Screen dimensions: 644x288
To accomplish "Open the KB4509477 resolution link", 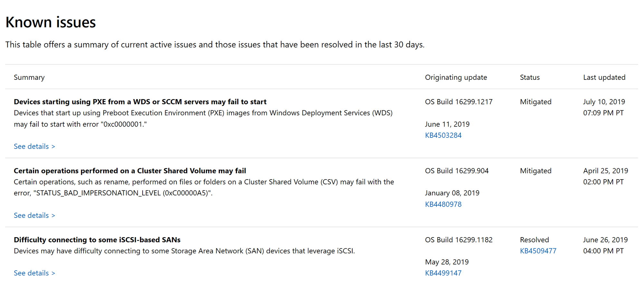I will (538, 251).
